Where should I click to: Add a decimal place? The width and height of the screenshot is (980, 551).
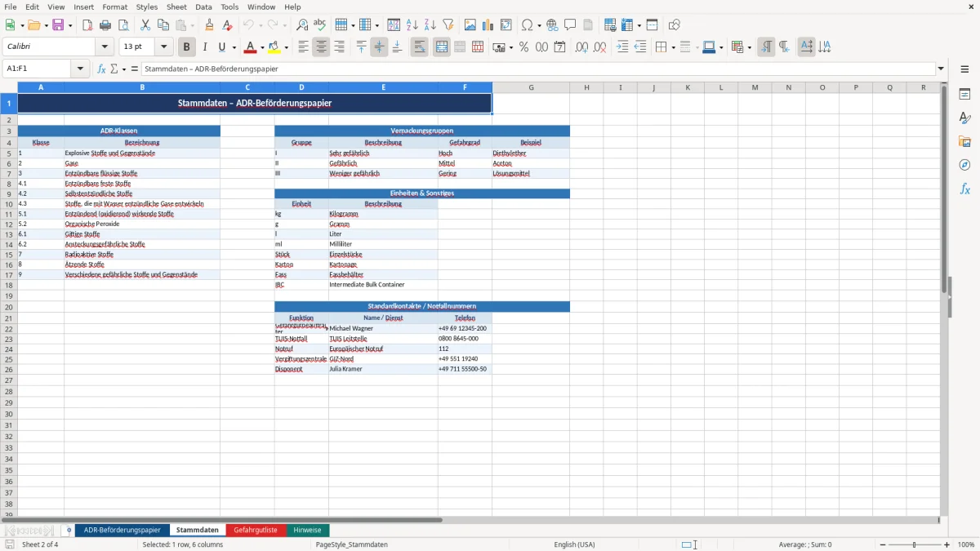click(581, 47)
